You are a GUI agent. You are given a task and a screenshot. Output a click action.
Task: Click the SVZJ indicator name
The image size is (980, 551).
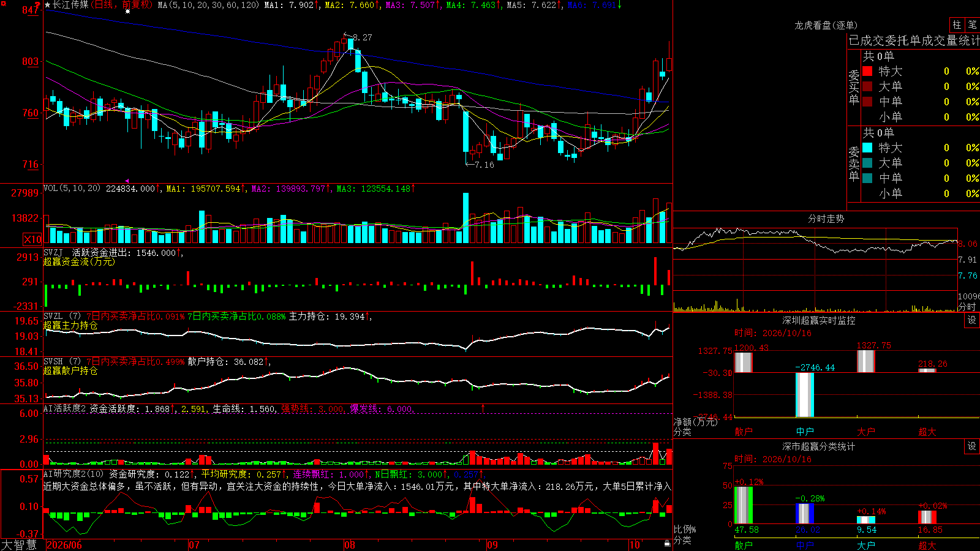(x=53, y=252)
